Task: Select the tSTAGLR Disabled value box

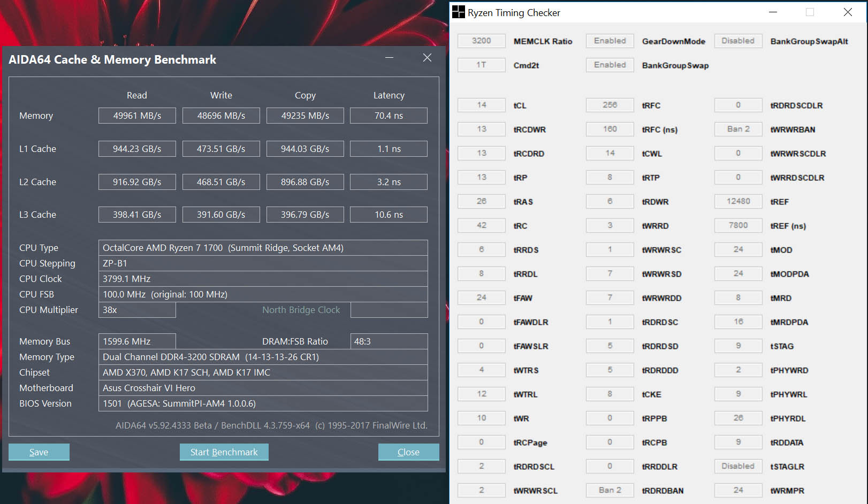Action: 738,466
